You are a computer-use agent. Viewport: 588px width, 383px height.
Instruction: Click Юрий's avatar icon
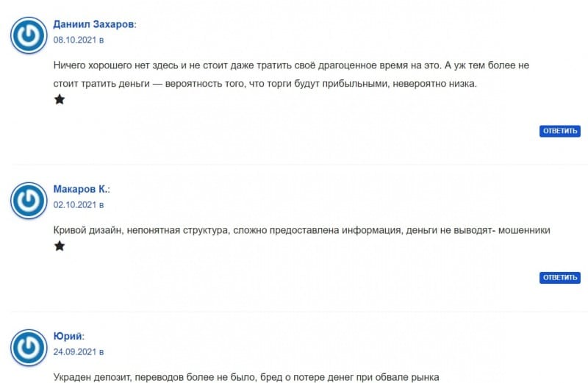(x=29, y=348)
